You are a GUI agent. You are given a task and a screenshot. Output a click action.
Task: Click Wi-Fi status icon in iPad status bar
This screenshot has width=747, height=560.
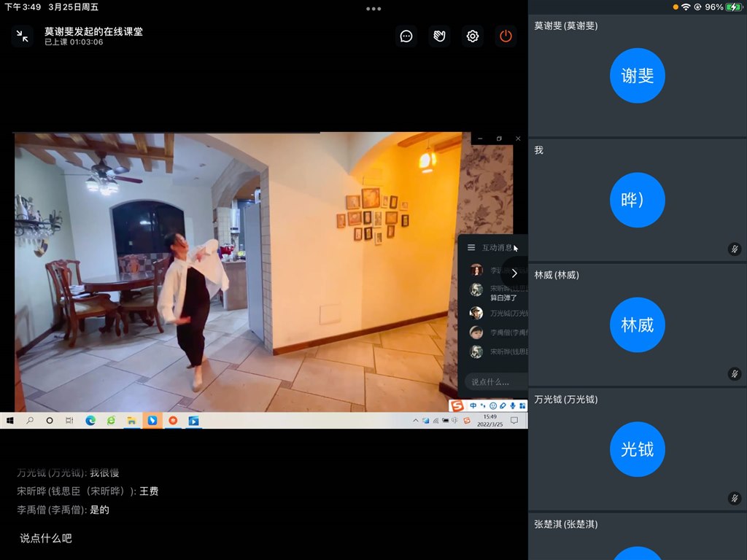click(686, 7)
